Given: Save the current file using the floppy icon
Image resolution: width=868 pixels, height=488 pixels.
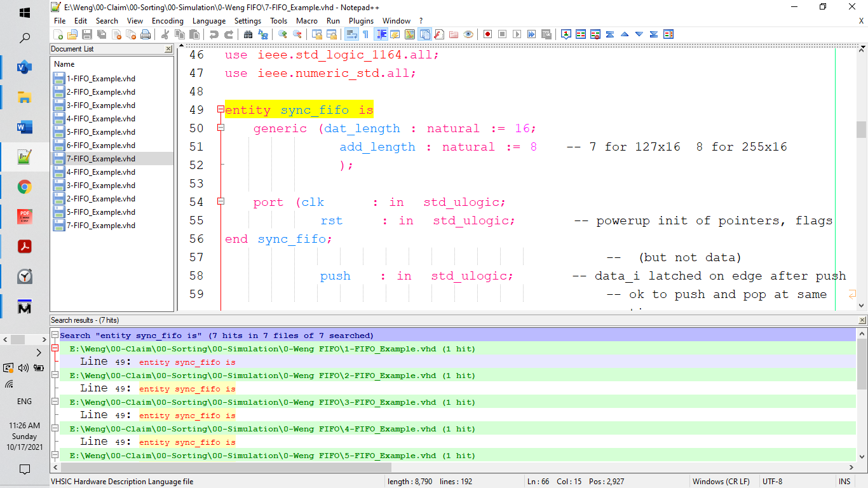Looking at the screenshot, I should [x=87, y=34].
